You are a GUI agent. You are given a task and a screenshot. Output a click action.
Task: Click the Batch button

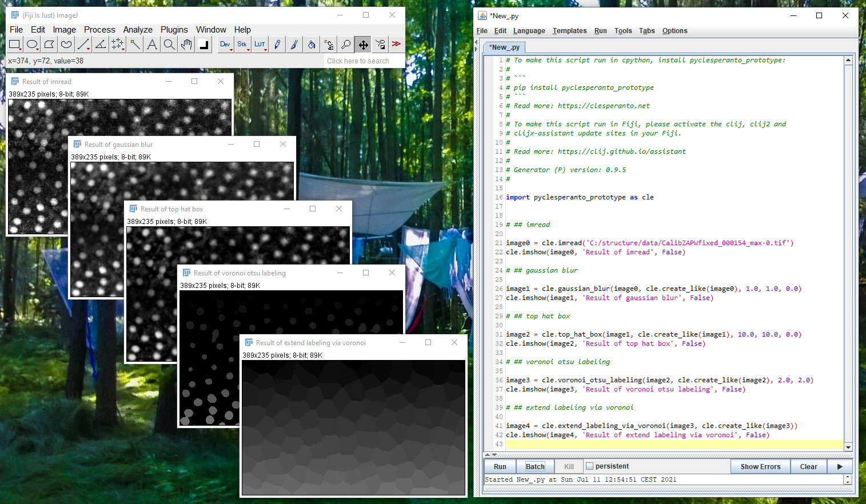point(535,467)
